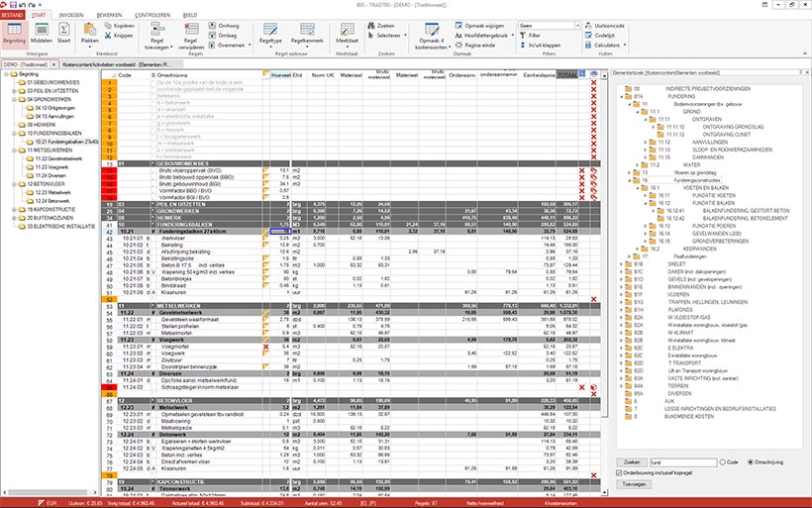Select the 33 ELEKTRISCHE INSTALLATIE item

(x=55, y=227)
